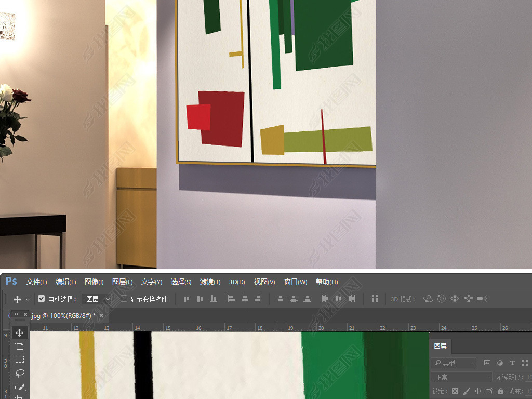The width and height of the screenshot is (532, 399).
Task: Enable the 显示变换控件 checkbox
Action: click(x=124, y=299)
